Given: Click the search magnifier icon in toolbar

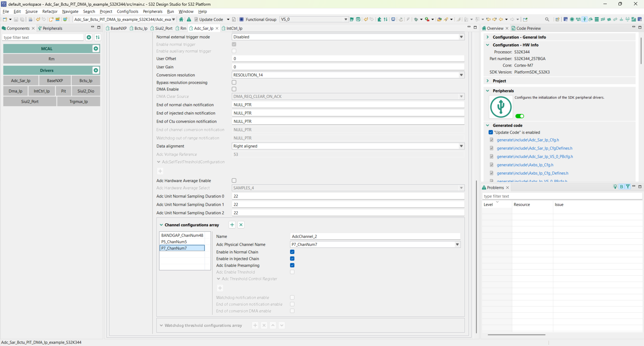Looking at the screenshot, I should [x=547, y=19].
